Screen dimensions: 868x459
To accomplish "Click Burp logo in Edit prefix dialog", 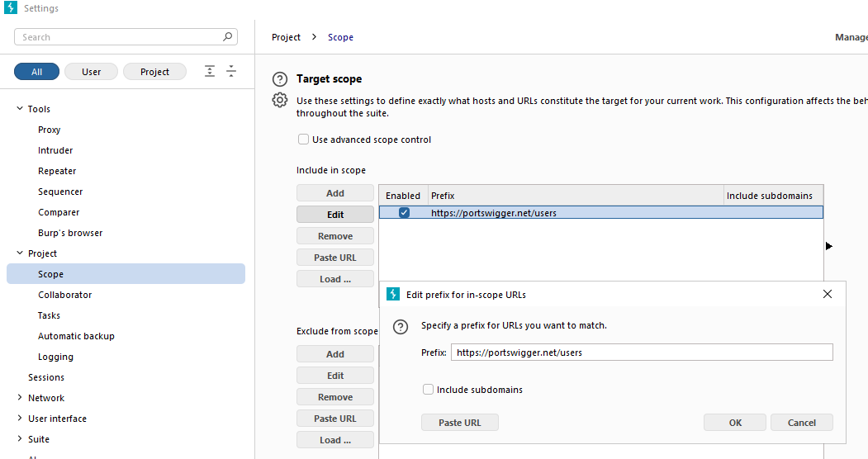I will pyautogui.click(x=393, y=294).
